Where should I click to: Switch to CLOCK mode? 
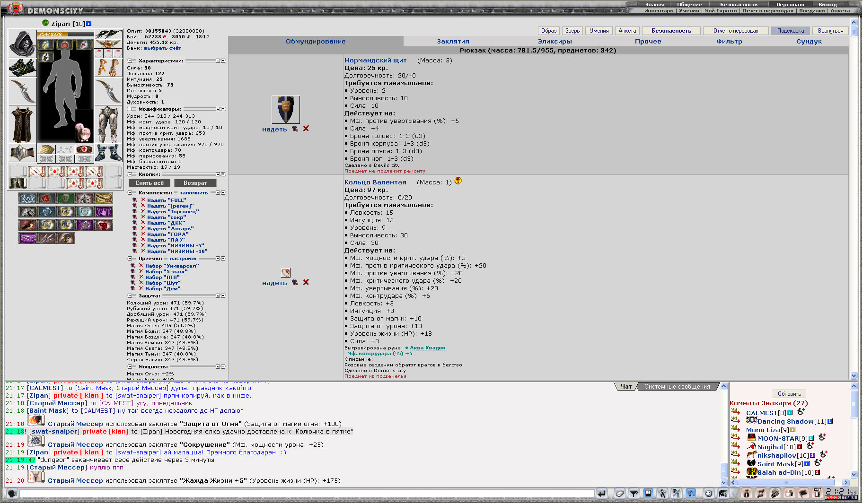pos(833,497)
